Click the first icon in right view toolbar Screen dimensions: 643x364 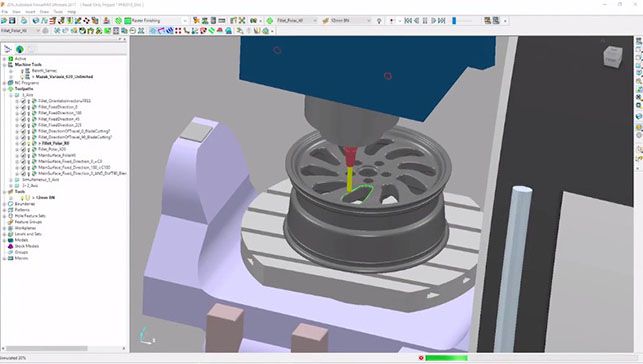tap(639, 41)
